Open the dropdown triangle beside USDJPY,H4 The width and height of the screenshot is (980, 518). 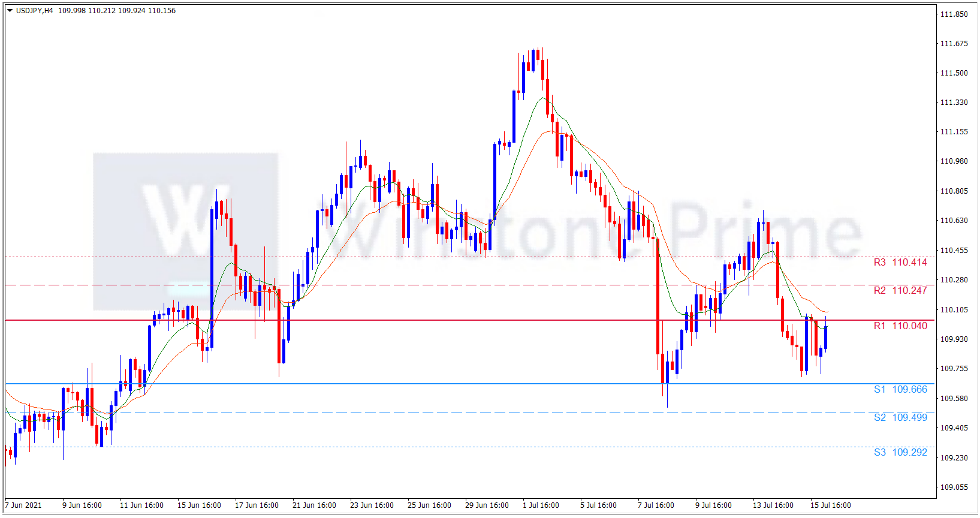click(10, 11)
